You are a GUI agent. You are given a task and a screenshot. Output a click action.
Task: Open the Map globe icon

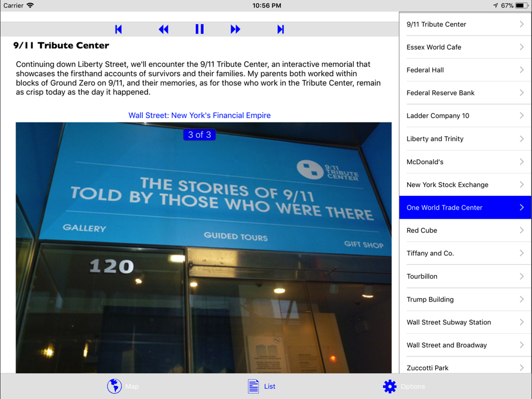[114, 386]
